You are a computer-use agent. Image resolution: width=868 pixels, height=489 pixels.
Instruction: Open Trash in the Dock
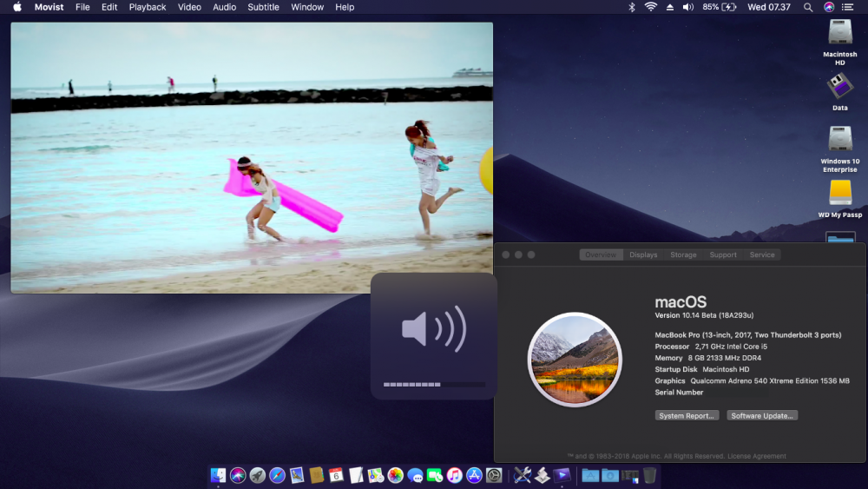[650, 475]
